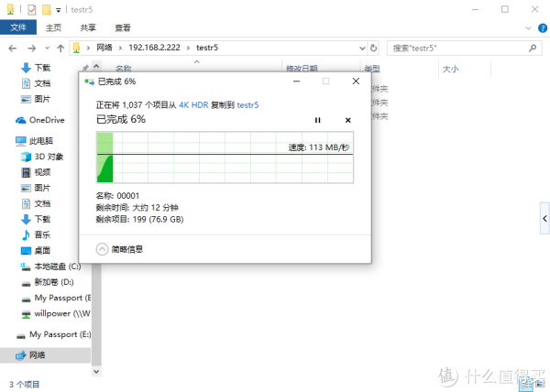The image size is (550, 392).
Task: Cancel the copy with the small X
Action: pos(347,120)
